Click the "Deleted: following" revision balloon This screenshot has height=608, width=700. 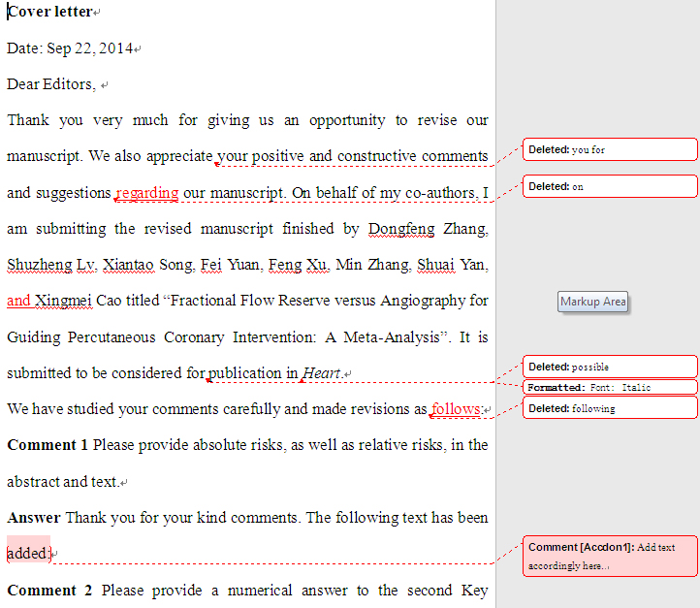click(x=609, y=408)
